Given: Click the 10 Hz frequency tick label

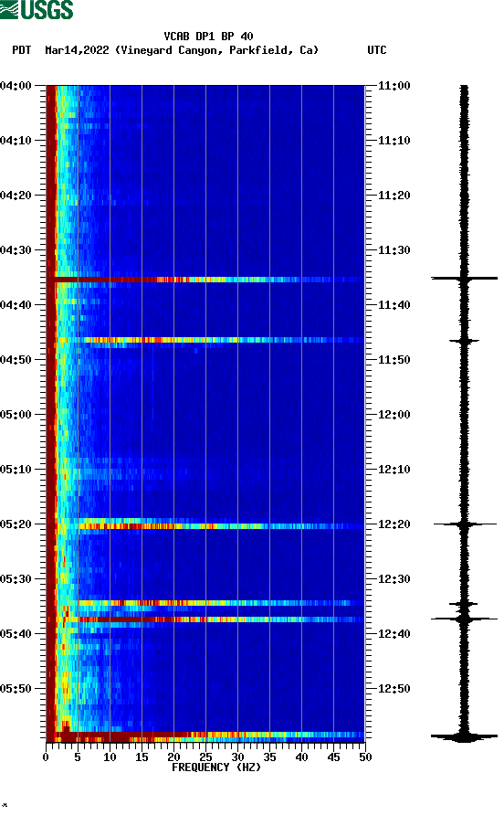Looking at the screenshot, I should [x=110, y=757].
